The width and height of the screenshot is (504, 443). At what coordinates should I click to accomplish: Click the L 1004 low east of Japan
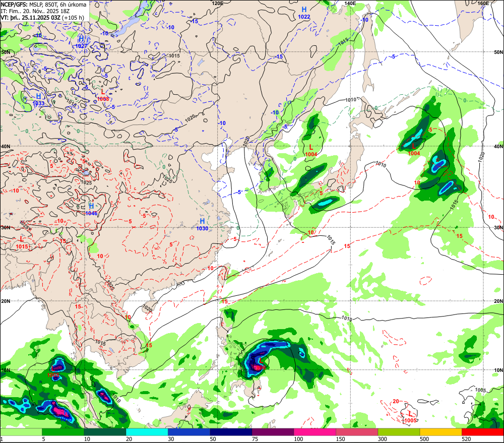[414, 150]
